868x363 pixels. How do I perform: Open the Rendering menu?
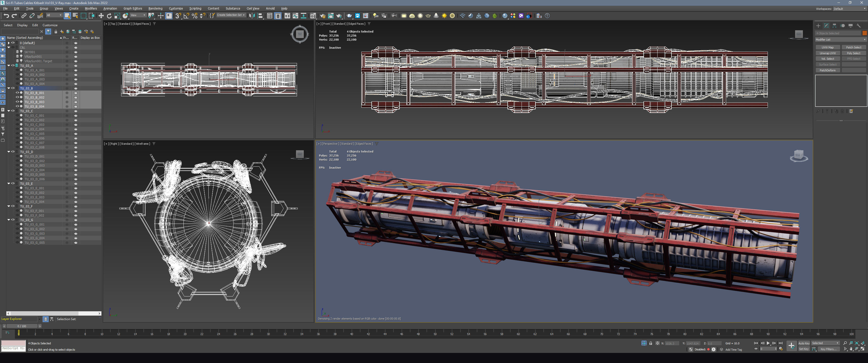pyautogui.click(x=155, y=8)
